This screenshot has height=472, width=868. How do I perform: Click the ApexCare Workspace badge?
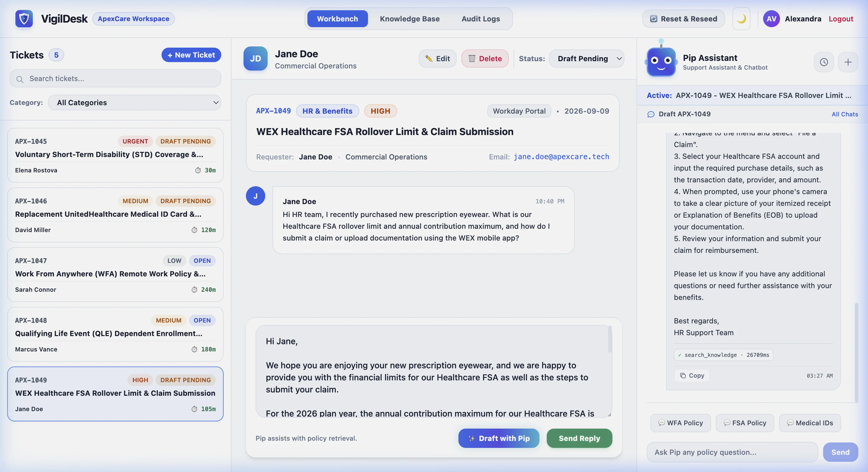134,19
